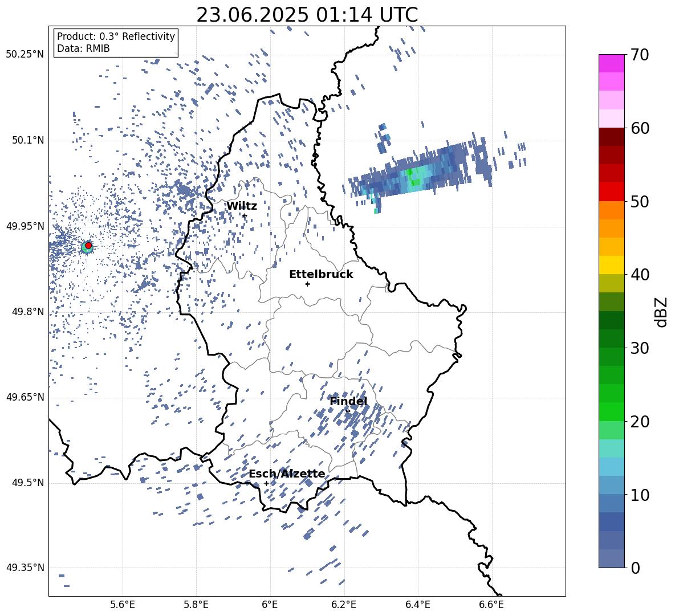Click the 6.4°E longitude tick label

[417, 605]
